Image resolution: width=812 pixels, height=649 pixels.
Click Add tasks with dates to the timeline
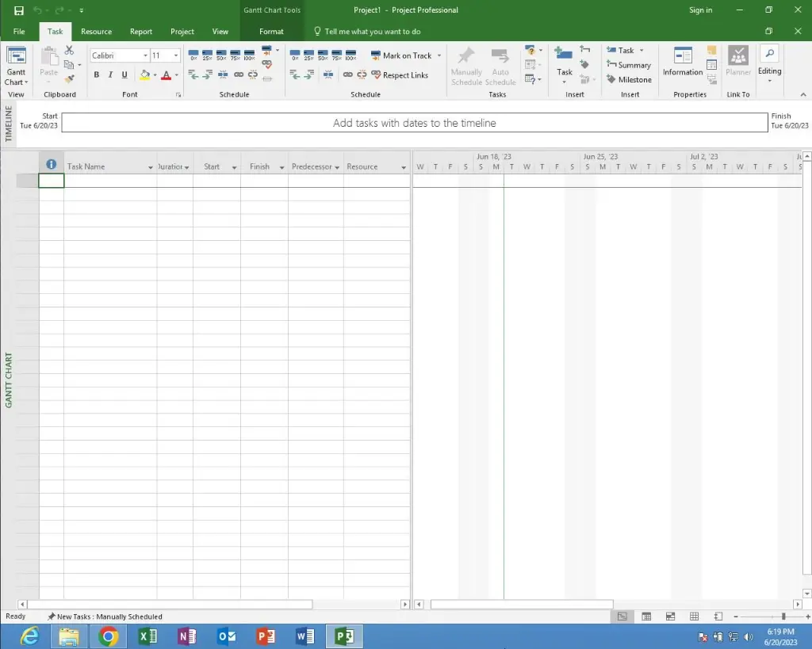[x=414, y=123]
